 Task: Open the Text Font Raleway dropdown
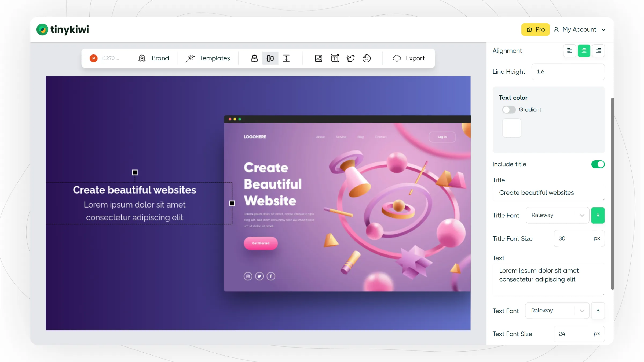tap(557, 311)
